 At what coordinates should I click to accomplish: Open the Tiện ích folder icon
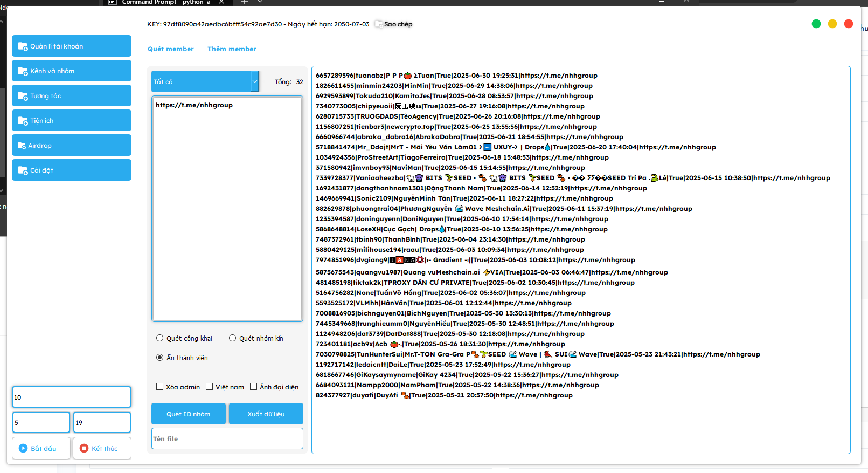pos(23,121)
